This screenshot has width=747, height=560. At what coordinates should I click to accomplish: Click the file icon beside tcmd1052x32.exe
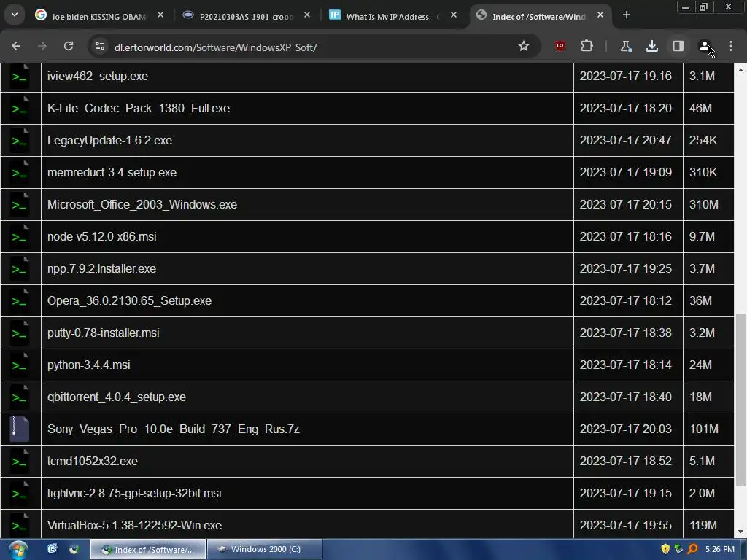click(x=20, y=461)
